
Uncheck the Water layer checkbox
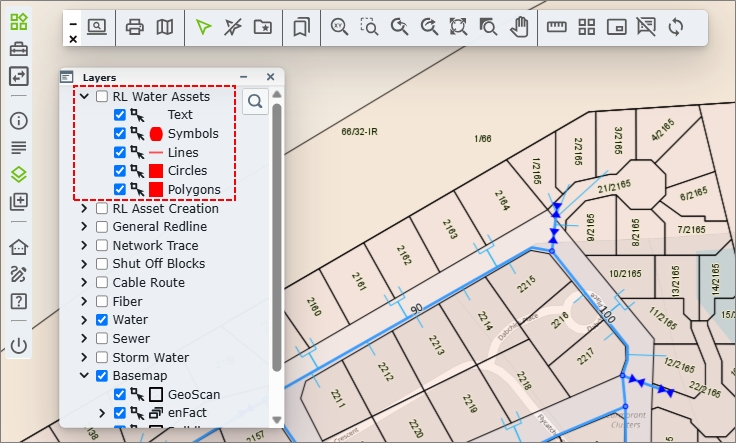tap(102, 320)
